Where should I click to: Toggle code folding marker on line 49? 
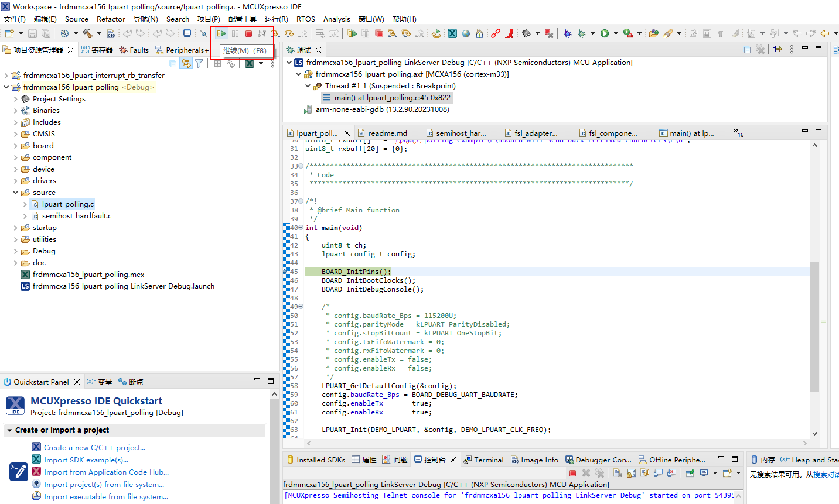pyautogui.click(x=301, y=307)
